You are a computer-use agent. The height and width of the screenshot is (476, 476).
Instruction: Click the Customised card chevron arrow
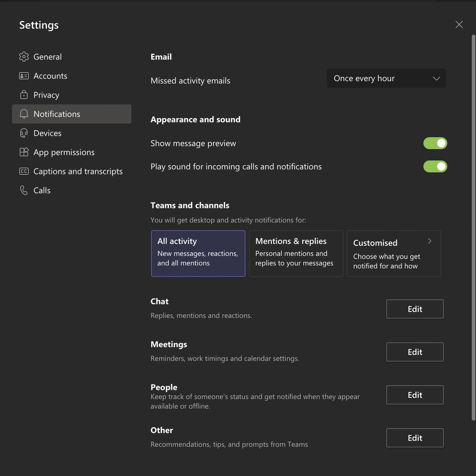click(429, 241)
